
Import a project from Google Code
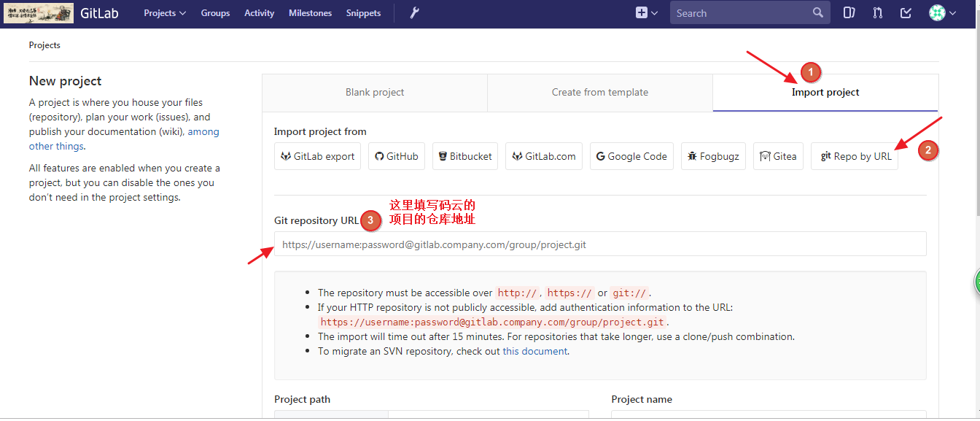pyautogui.click(x=631, y=156)
